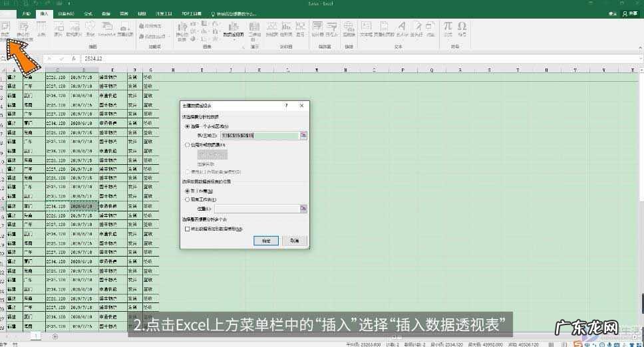The width and height of the screenshot is (644, 347).
Task: Click the Online Pictures icon
Action: pos(74,29)
